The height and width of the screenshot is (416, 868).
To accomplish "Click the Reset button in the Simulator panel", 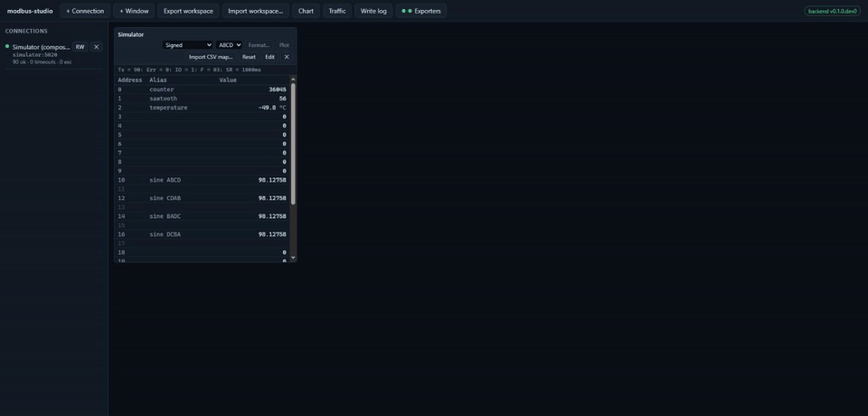I will pyautogui.click(x=250, y=57).
